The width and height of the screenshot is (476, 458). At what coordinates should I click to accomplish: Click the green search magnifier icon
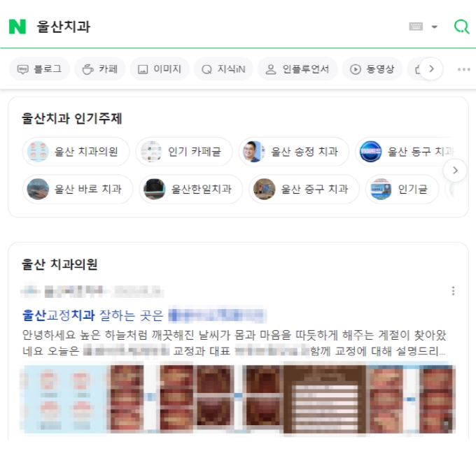click(461, 27)
